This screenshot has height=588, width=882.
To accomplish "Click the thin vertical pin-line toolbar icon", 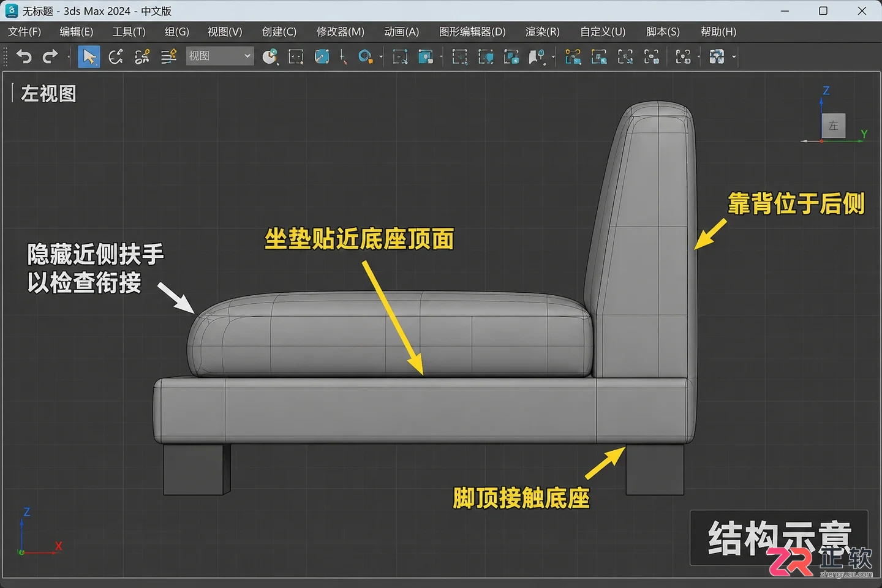I will pos(343,57).
